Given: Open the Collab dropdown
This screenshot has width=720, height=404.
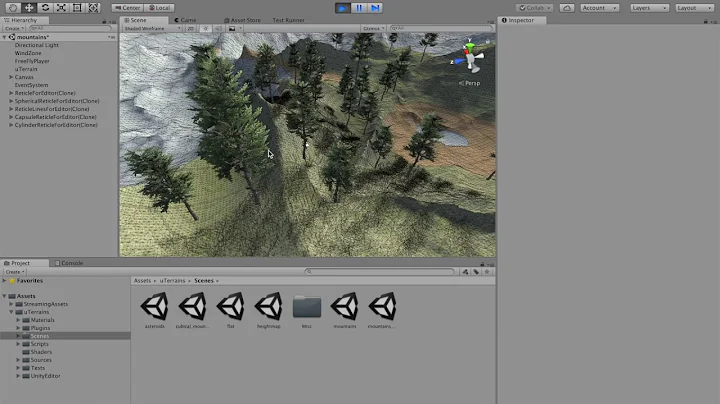Looking at the screenshot, I should [535, 8].
